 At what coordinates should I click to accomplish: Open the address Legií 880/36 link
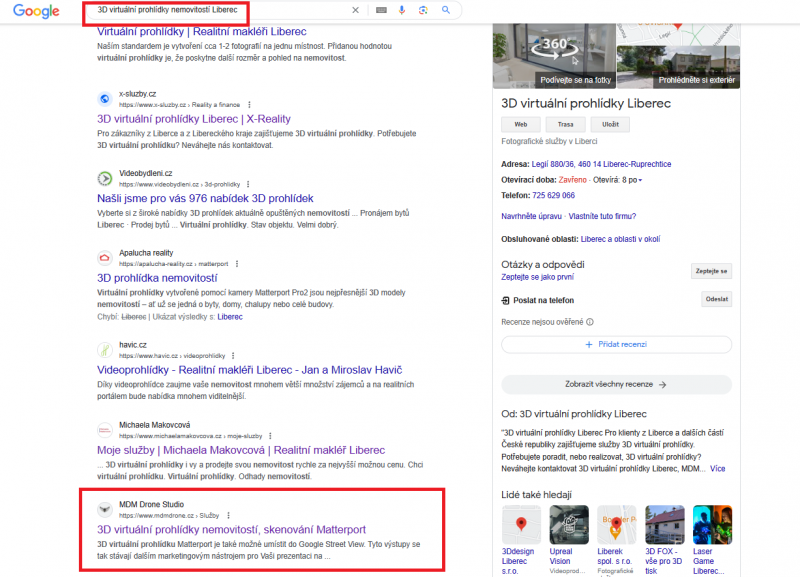click(601, 164)
